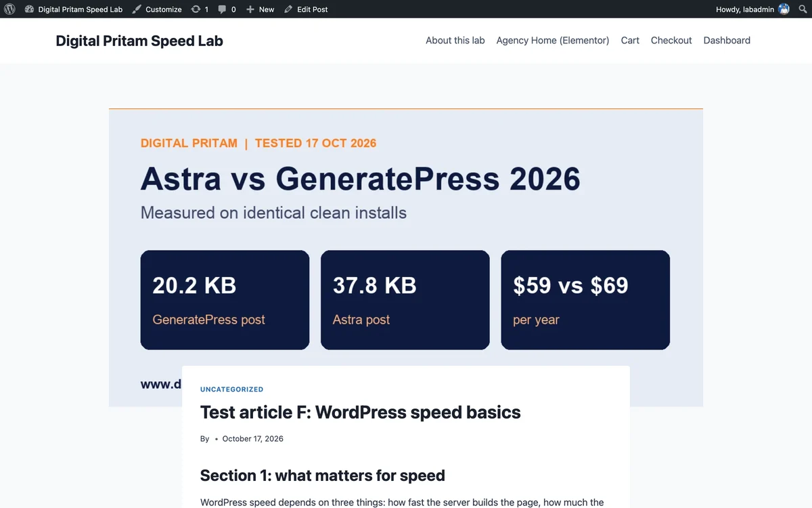
Task: Go to the Cart page
Action: (630, 41)
